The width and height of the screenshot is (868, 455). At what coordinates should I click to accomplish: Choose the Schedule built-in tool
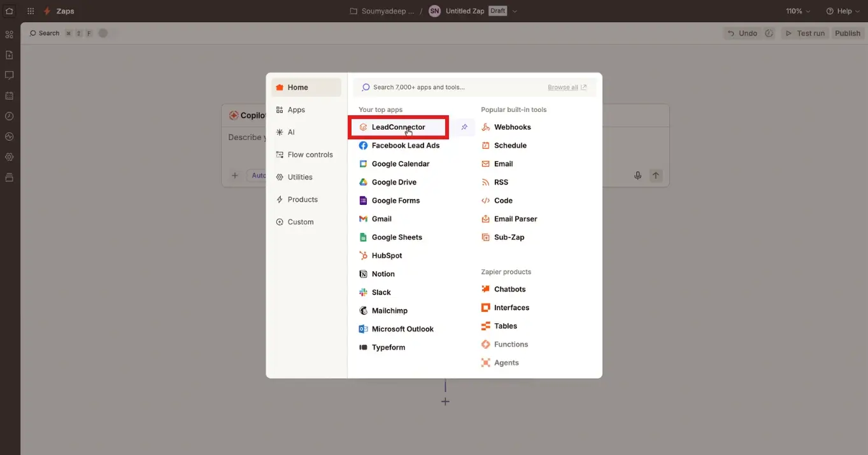click(x=504, y=146)
